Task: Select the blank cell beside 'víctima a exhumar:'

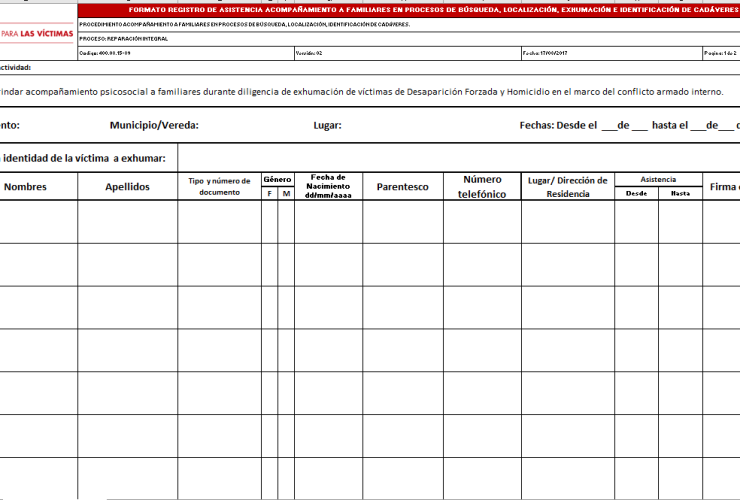Action: pyautogui.click(x=459, y=158)
